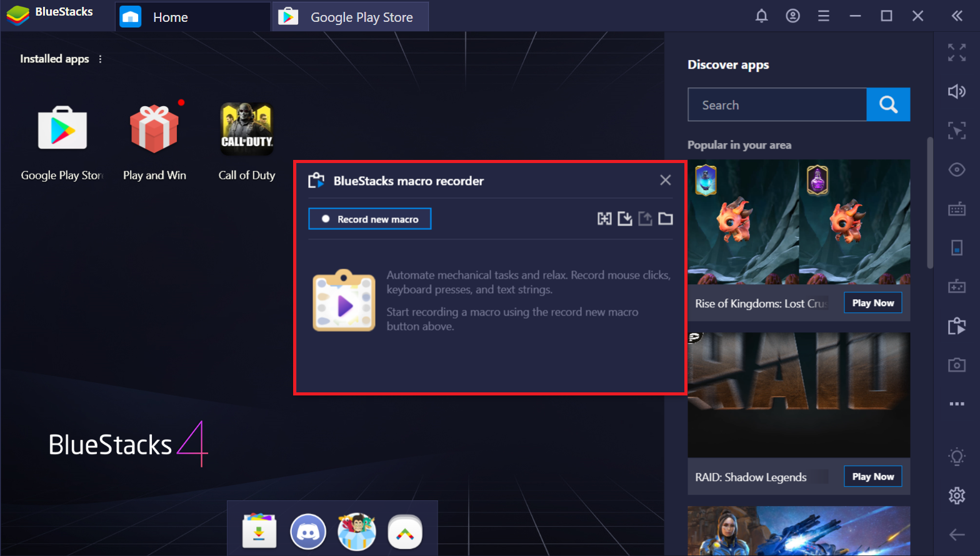Toggle the eye icon in the sidebar

coord(957,169)
